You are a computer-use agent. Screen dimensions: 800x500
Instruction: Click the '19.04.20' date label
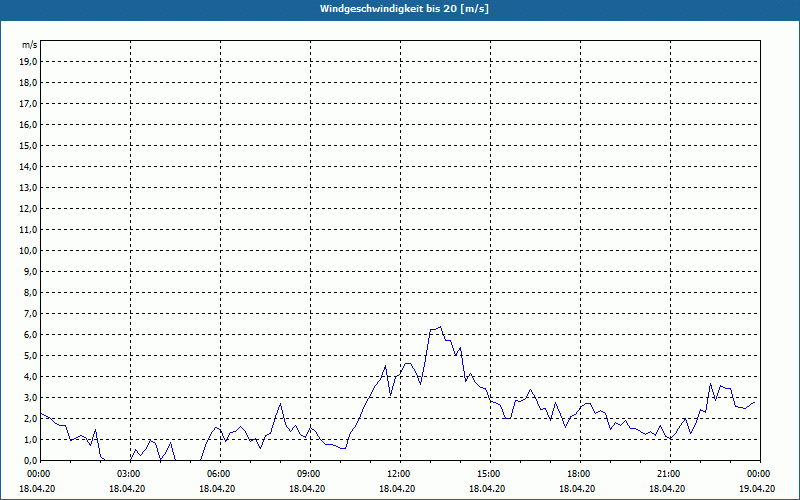pyautogui.click(x=757, y=488)
